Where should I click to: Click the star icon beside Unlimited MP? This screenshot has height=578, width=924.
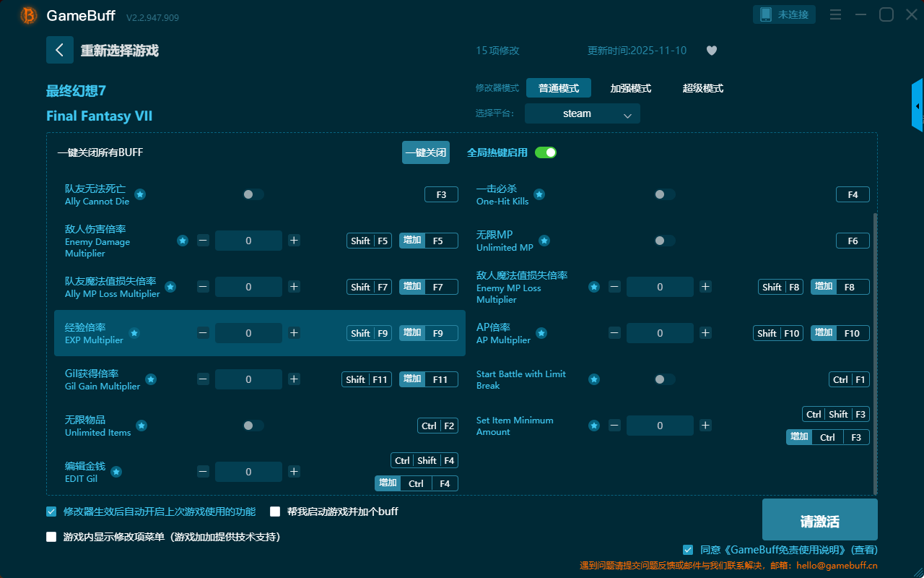tap(544, 241)
